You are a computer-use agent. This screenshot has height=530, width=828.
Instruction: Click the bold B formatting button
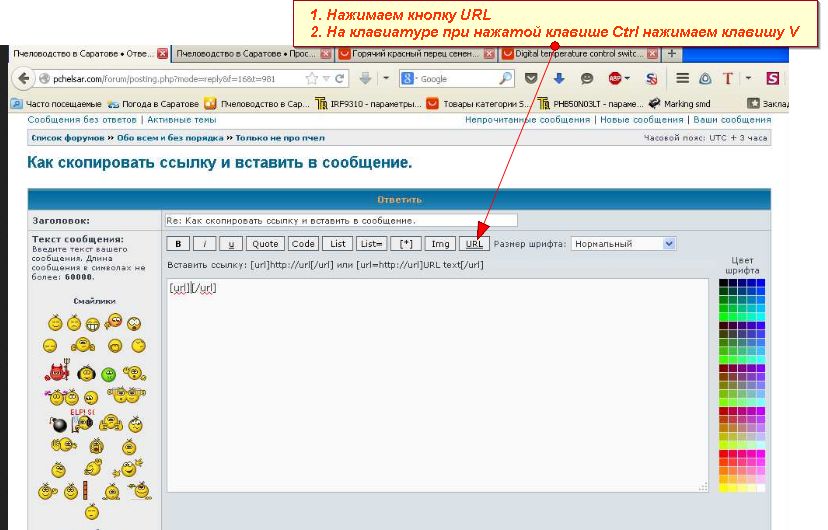click(x=178, y=243)
